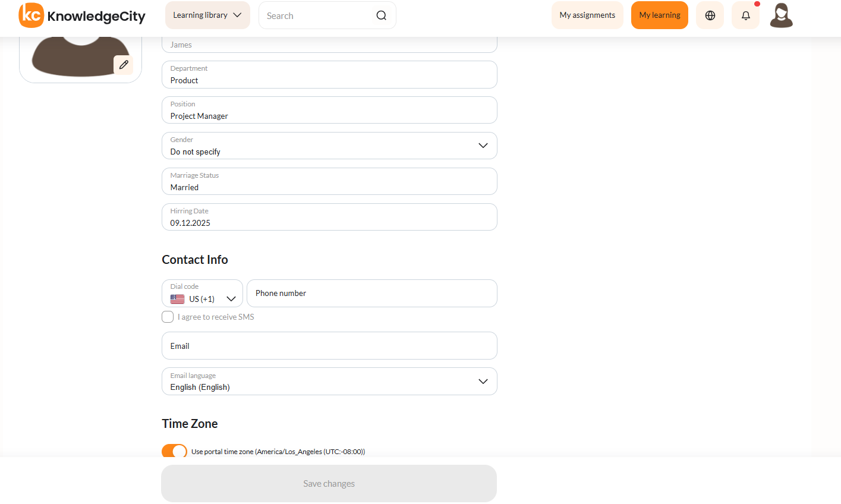
Task: Open the user avatar menu
Action: pos(782,15)
